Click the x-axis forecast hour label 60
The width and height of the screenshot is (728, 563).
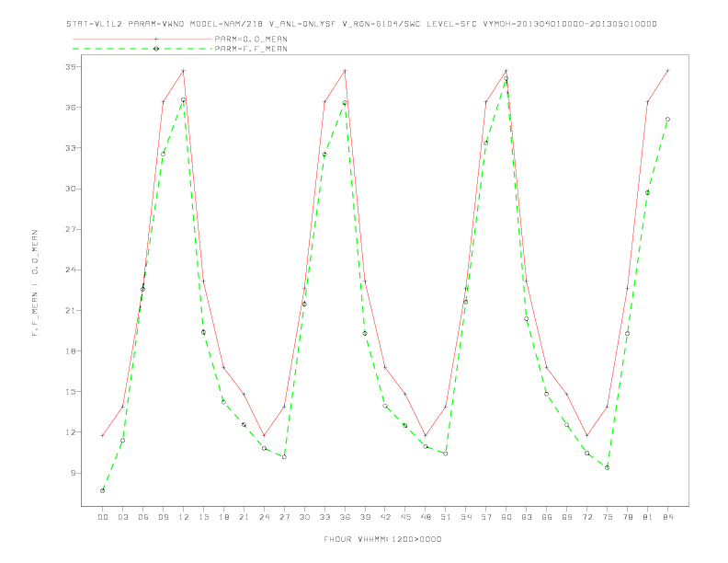[x=506, y=517]
